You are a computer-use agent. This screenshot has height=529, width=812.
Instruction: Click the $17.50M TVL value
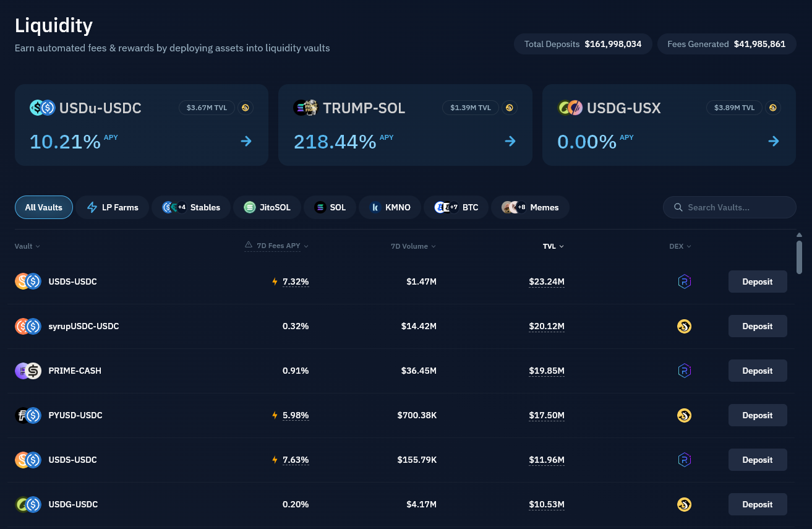[547, 415]
